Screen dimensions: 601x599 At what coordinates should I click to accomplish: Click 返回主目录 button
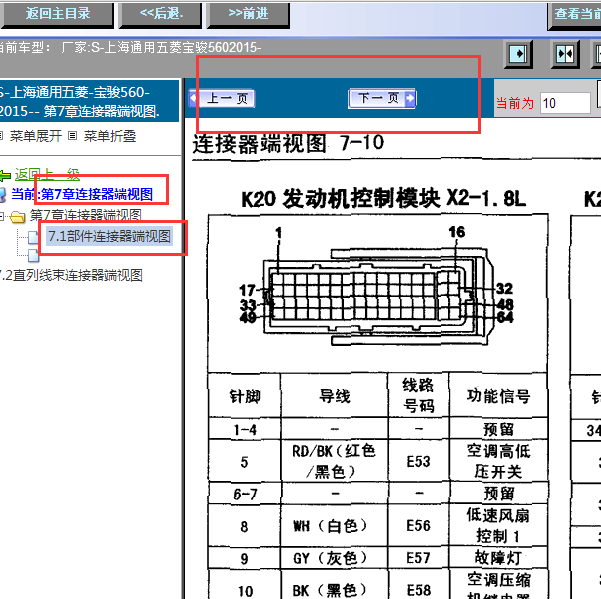tap(57, 14)
